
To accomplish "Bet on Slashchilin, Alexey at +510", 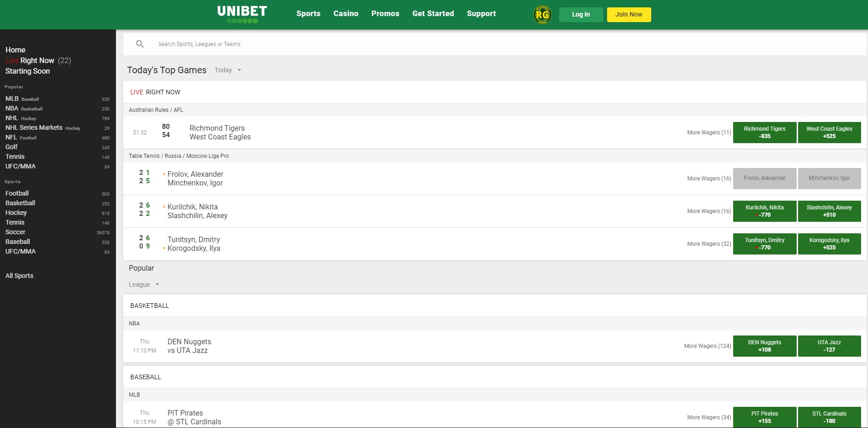I will 829,211.
